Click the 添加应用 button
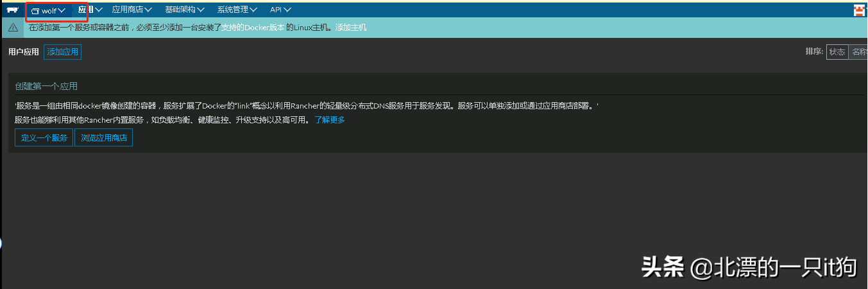 63,52
